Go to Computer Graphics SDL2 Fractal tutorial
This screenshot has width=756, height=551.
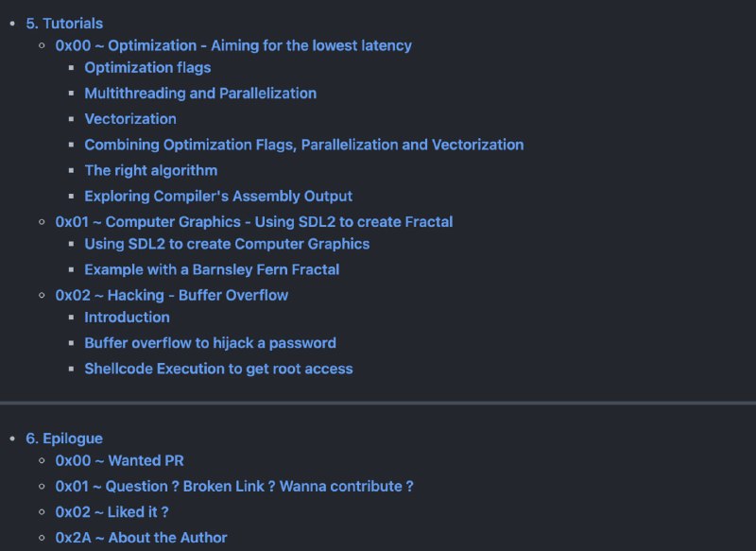tap(254, 222)
